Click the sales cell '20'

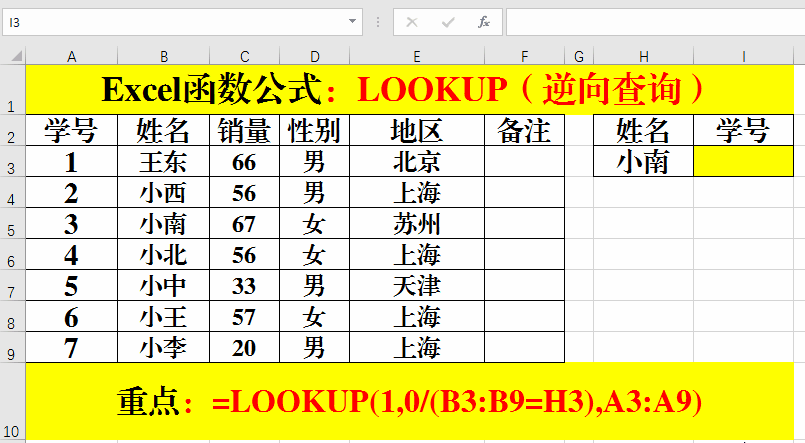point(244,347)
